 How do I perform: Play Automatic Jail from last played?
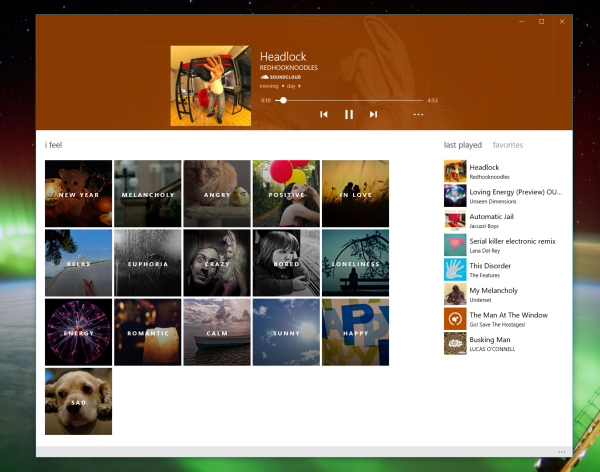pyautogui.click(x=494, y=220)
